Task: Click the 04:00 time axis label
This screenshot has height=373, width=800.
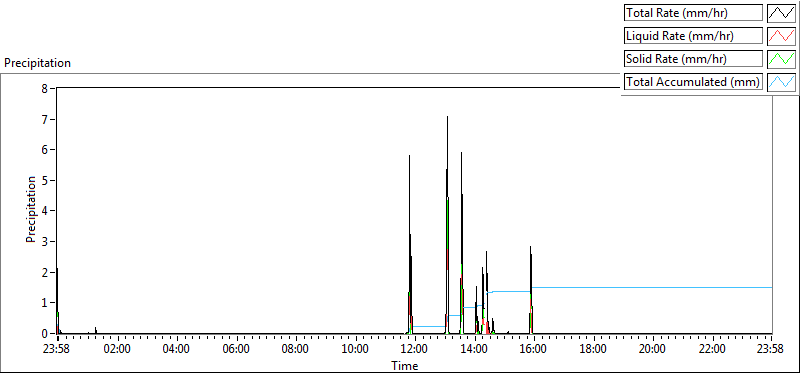Action: tap(177, 350)
